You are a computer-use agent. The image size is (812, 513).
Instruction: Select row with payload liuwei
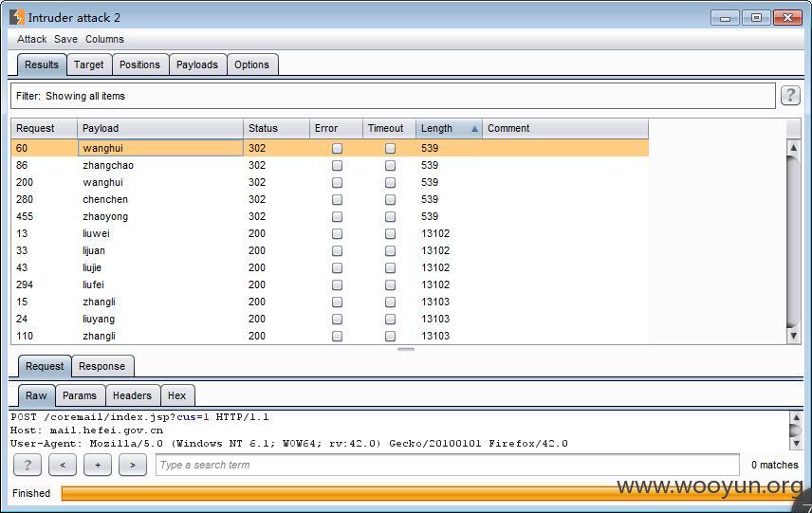pyautogui.click(x=330, y=234)
